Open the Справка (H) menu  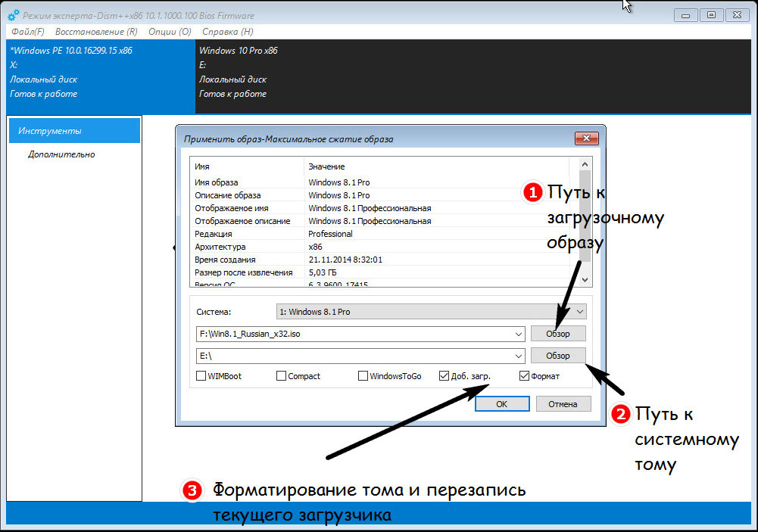pos(228,32)
